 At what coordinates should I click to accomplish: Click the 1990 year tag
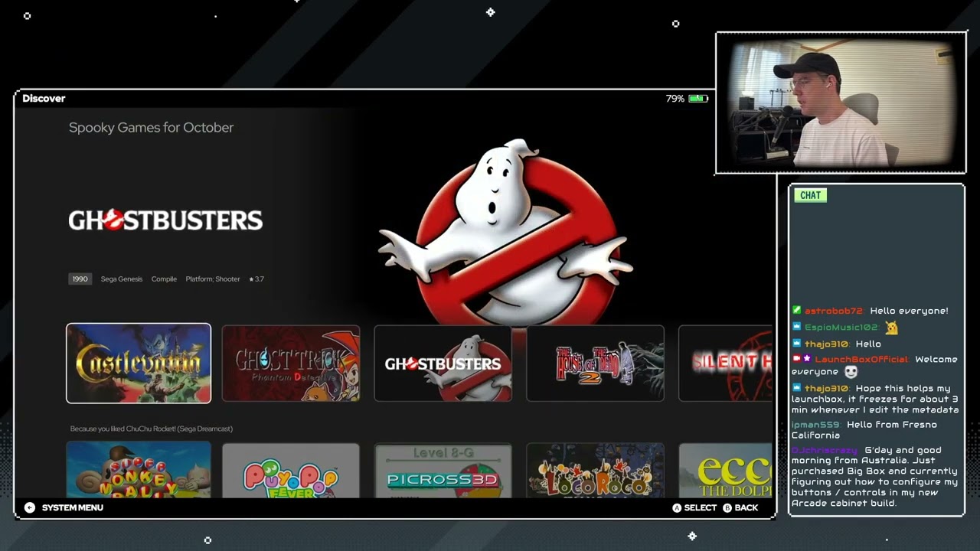pyautogui.click(x=80, y=279)
